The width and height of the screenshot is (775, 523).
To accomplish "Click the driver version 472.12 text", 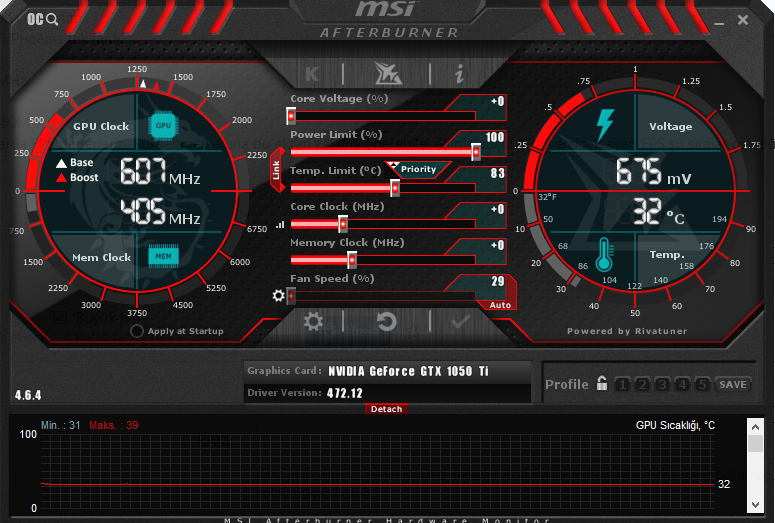I will (344, 393).
